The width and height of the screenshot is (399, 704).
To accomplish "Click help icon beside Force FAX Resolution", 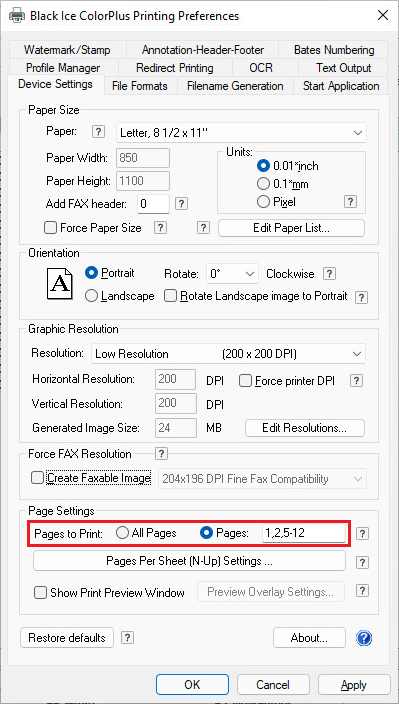I will pyautogui.click(x=162, y=453).
